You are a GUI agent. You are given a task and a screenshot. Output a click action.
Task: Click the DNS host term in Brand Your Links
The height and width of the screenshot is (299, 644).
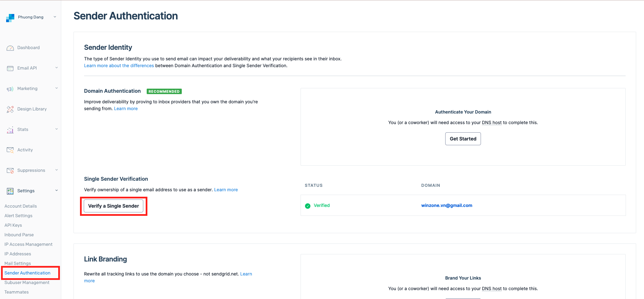[x=492, y=289]
